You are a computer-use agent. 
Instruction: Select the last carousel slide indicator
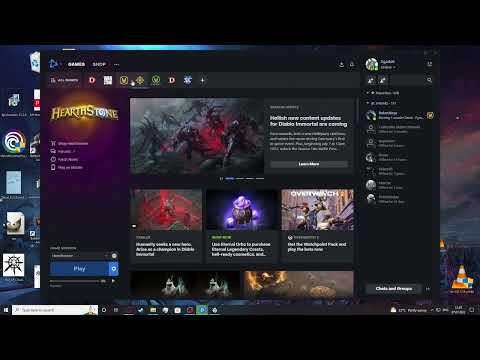click(x=260, y=179)
